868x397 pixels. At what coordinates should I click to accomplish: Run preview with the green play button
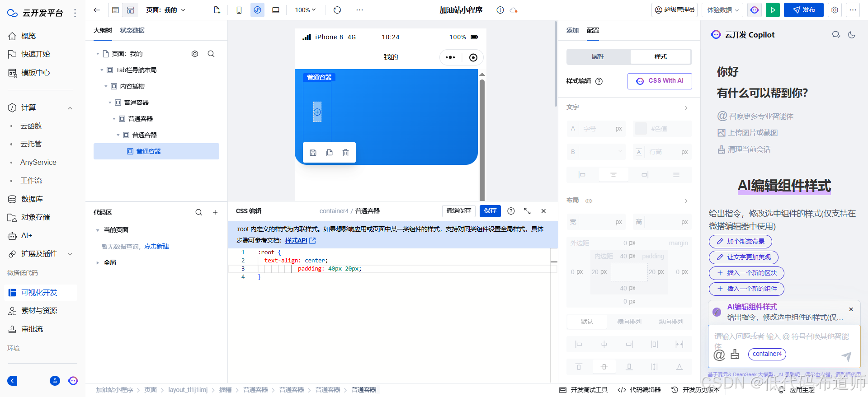[773, 10]
